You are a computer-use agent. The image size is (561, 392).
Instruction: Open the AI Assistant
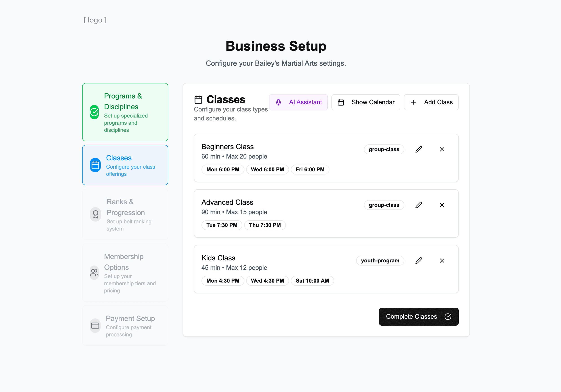[298, 102]
